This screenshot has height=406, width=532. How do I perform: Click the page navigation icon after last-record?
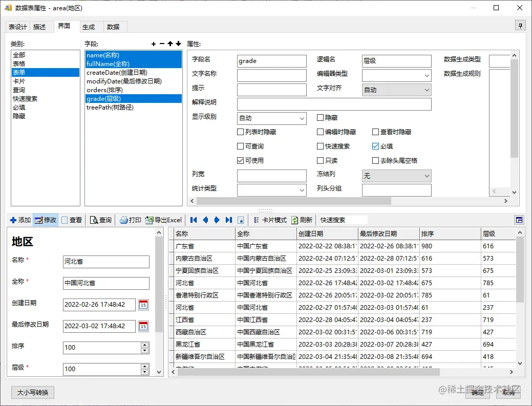pyautogui.click(x=241, y=220)
